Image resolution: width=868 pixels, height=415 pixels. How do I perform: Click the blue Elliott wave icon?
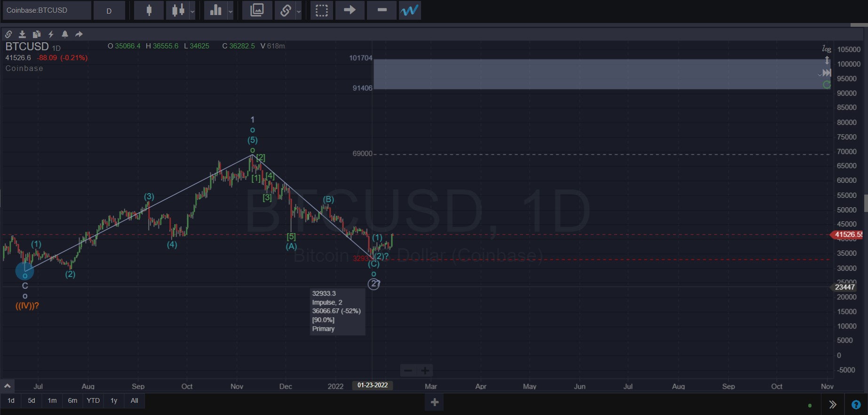click(x=409, y=10)
